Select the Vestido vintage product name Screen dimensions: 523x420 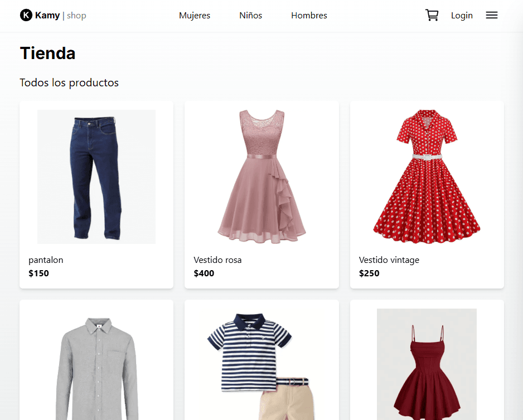click(389, 260)
